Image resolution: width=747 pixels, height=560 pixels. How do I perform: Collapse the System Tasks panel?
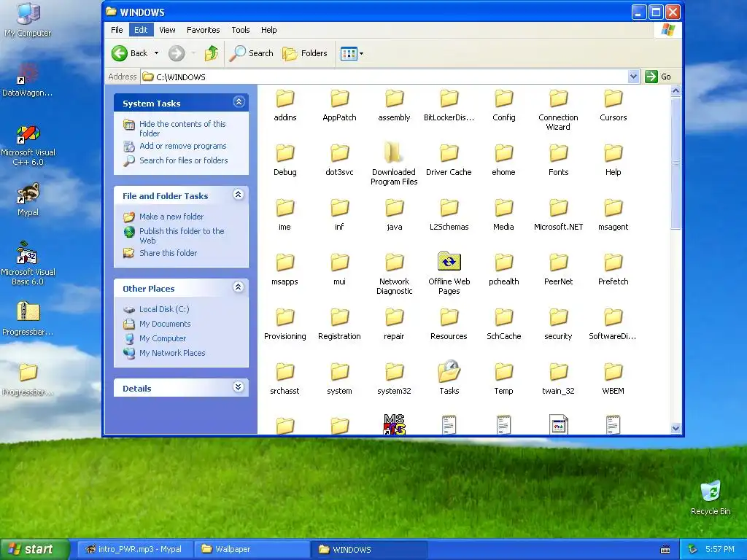coord(239,102)
